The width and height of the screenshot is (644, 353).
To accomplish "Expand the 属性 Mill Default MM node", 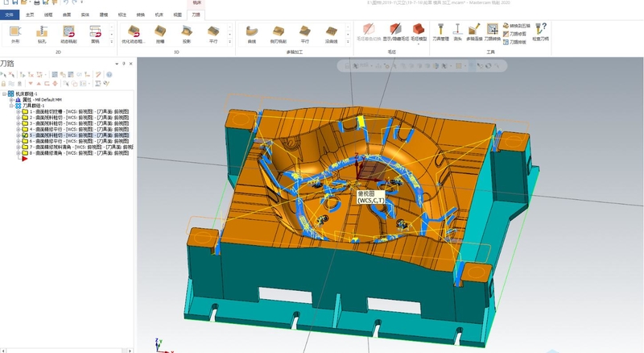I will click(11, 100).
